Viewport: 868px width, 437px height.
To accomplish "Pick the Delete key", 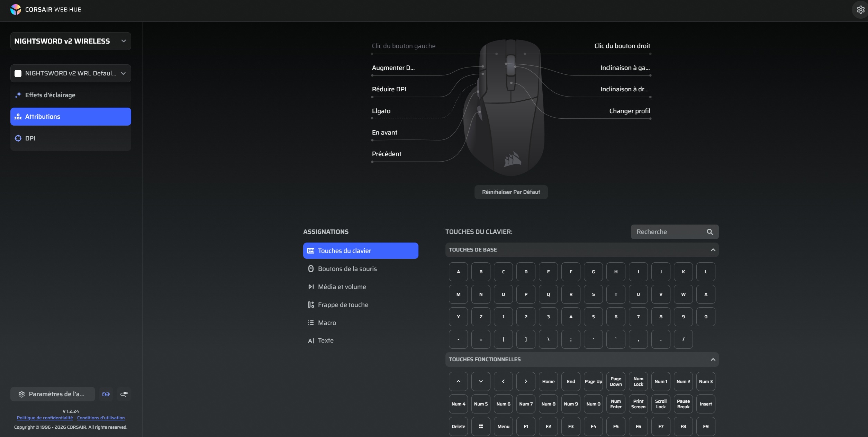I will 458,427.
